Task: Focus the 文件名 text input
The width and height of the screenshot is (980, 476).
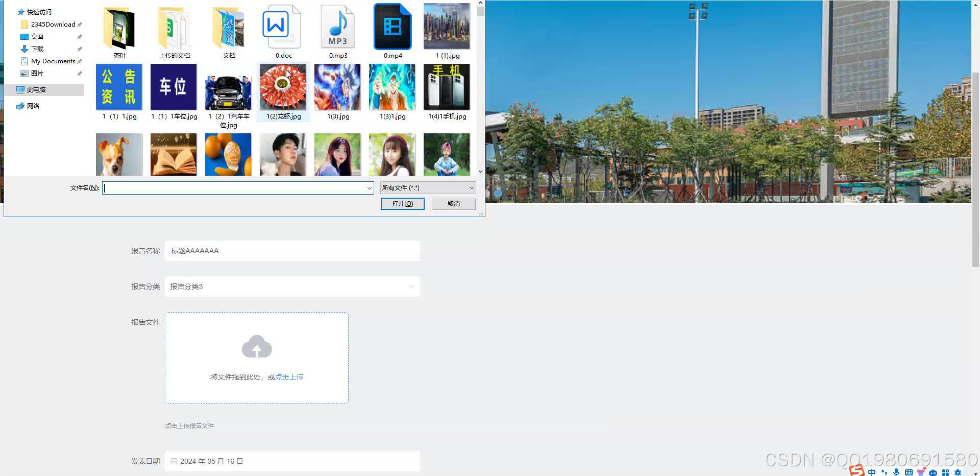Action: (x=234, y=188)
